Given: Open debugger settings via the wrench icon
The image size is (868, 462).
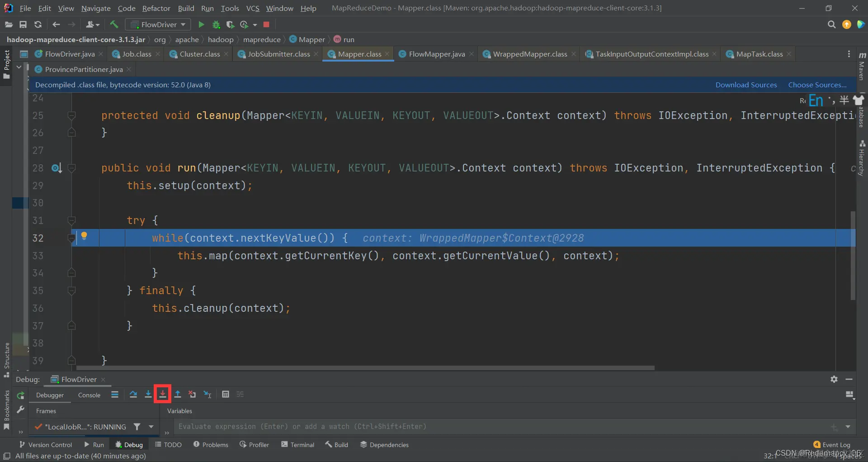Looking at the screenshot, I should pyautogui.click(x=20, y=410).
